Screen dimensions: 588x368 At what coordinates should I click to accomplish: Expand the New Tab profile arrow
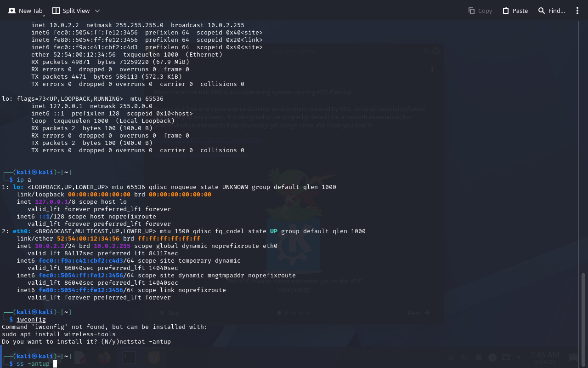pyautogui.click(x=44, y=15)
